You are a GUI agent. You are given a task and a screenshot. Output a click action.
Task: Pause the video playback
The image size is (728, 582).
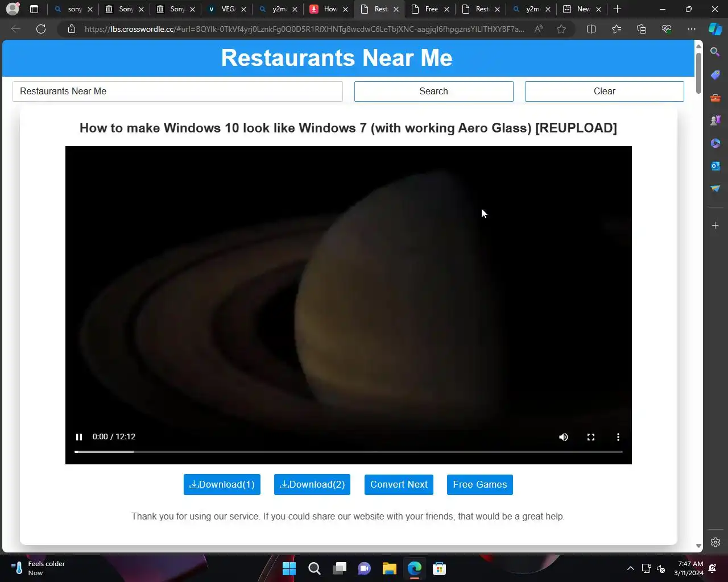point(79,437)
